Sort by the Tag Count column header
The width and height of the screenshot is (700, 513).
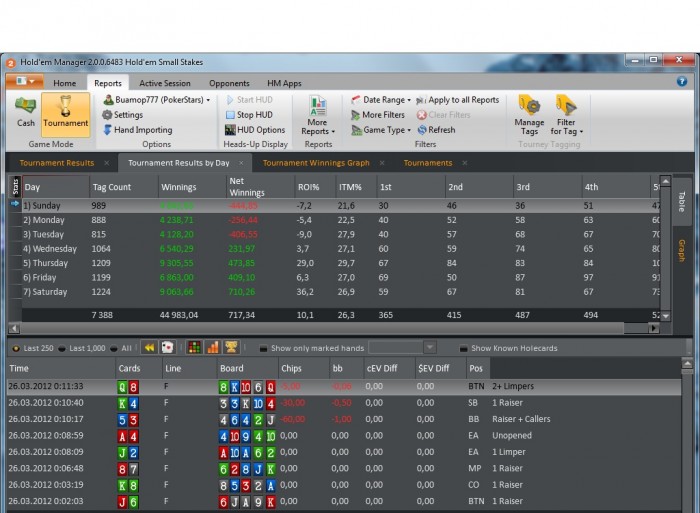tap(124, 187)
